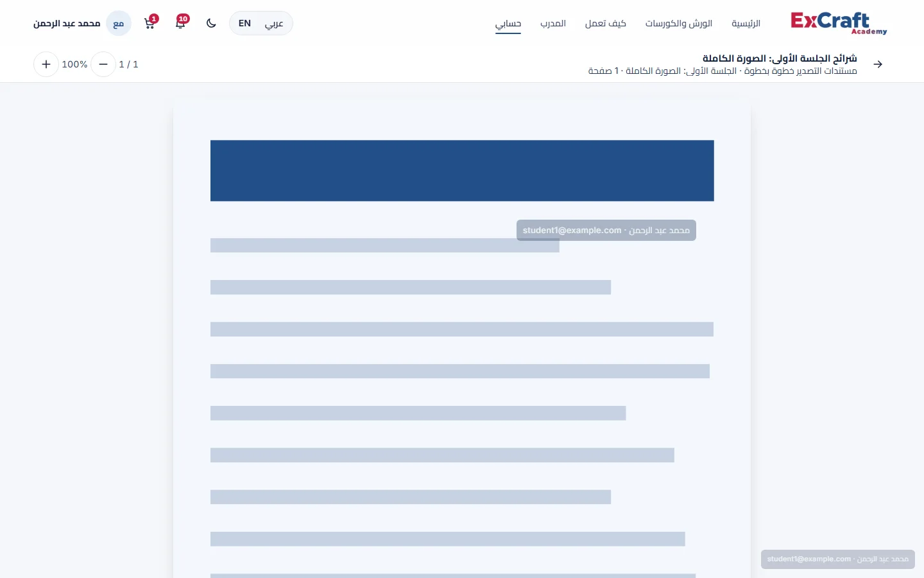Click the 100% zoom level text

click(x=74, y=64)
